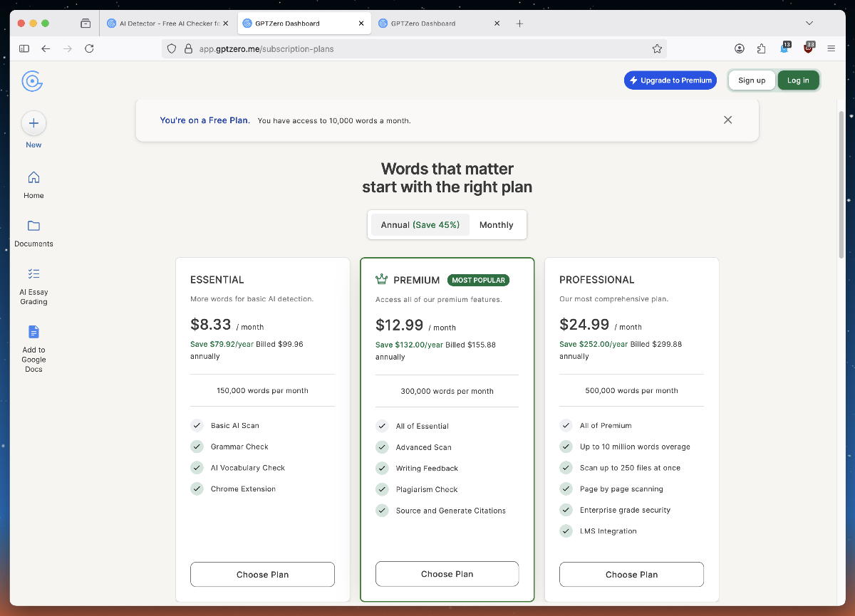Image resolution: width=855 pixels, height=616 pixels.
Task: Bookmark this page with the star icon
Action: [657, 49]
